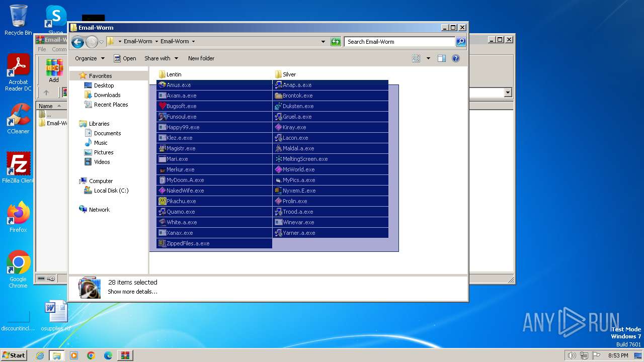Click WinRAR icon in taskbar
Viewport: 644px width, 362px height.
tap(125, 355)
